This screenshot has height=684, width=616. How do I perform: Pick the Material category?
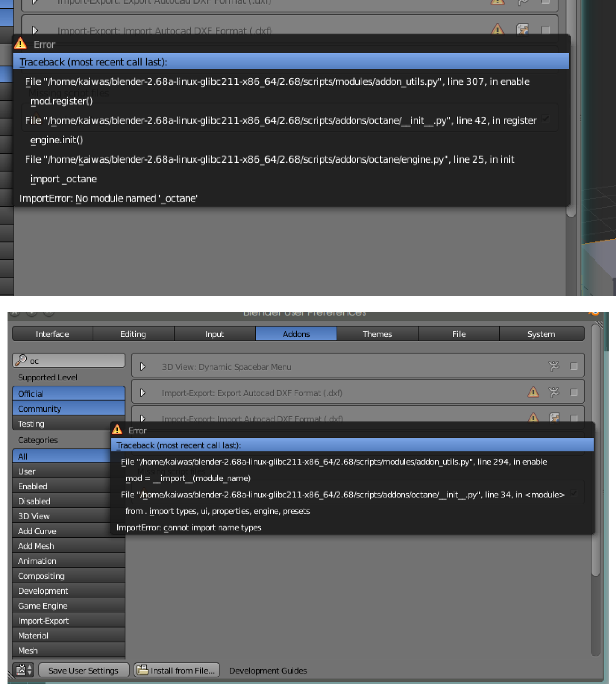pyautogui.click(x=69, y=635)
